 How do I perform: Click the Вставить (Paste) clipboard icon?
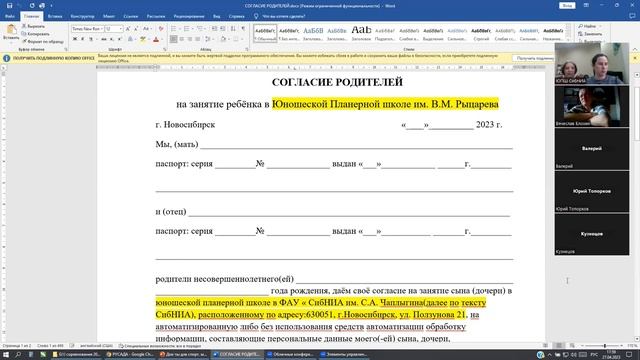point(11,30)
